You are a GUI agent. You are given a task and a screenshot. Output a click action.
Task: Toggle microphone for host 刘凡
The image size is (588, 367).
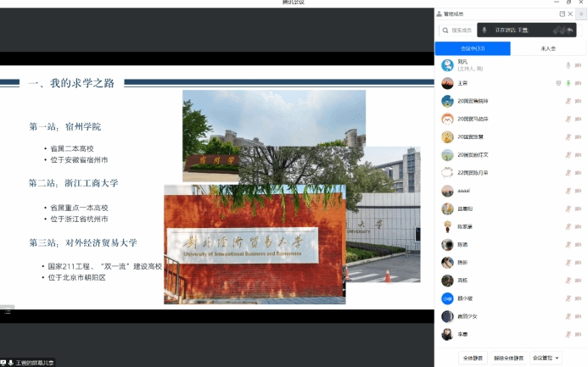pyautogui.click(x=568, y=65)
